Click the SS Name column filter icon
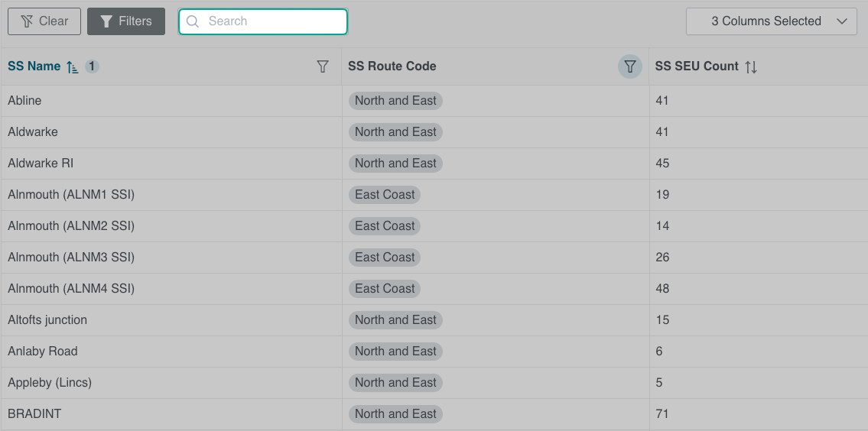Viewport: 868px width, 431px height. coord(323,66)
